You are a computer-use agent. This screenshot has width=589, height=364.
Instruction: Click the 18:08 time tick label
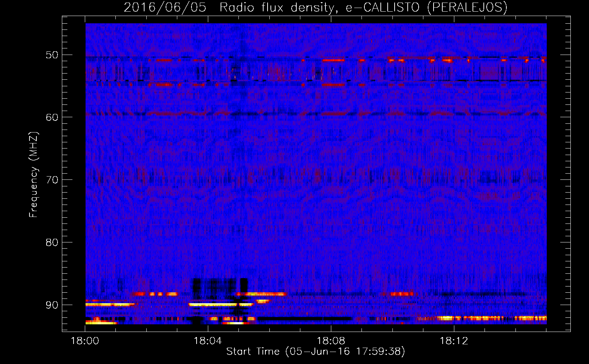331,341
